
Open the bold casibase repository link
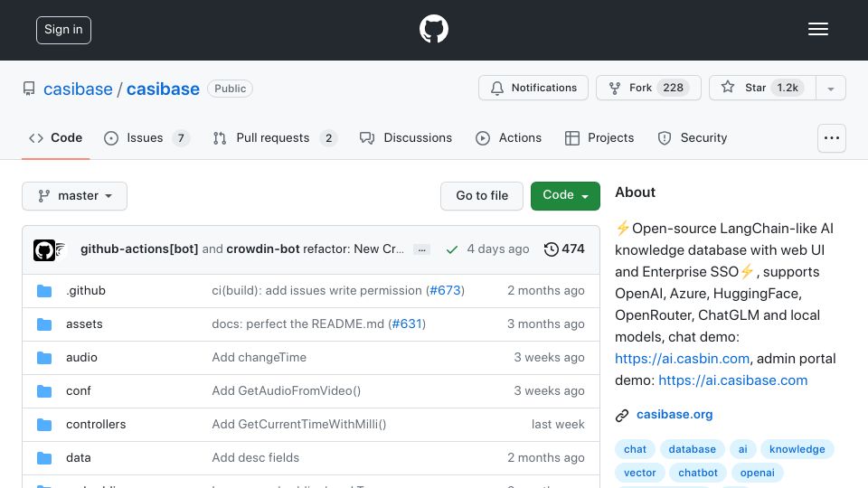[163, 89]
